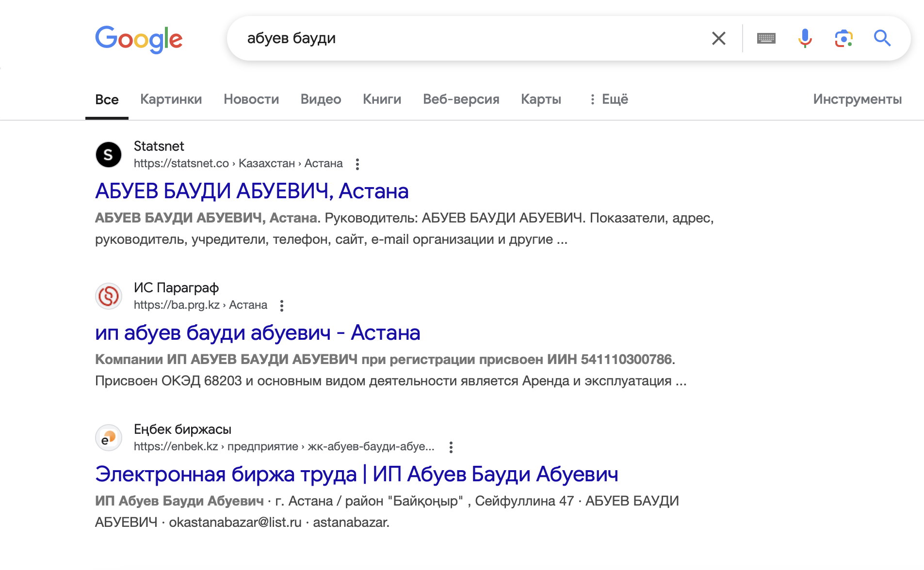Image resolution: width=924 pixels, height=570 pixels.
Task: Clear the search query with the X icon
Action: (719, 38)
